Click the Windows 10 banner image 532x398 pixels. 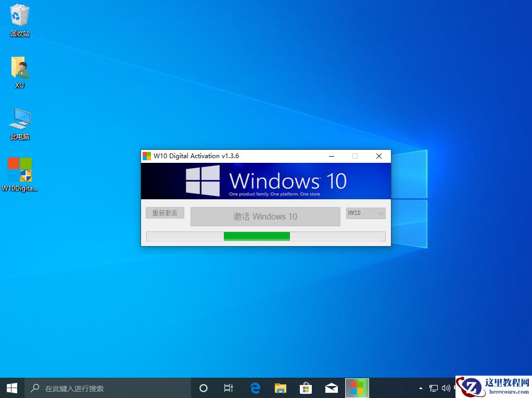(265, 181)
